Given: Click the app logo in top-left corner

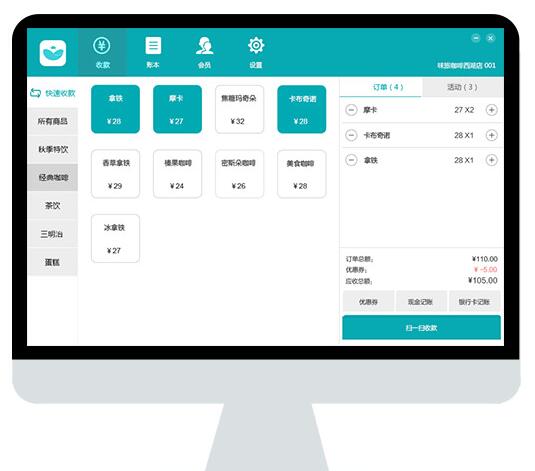Looking at the screenshot, I should point(53,53).
